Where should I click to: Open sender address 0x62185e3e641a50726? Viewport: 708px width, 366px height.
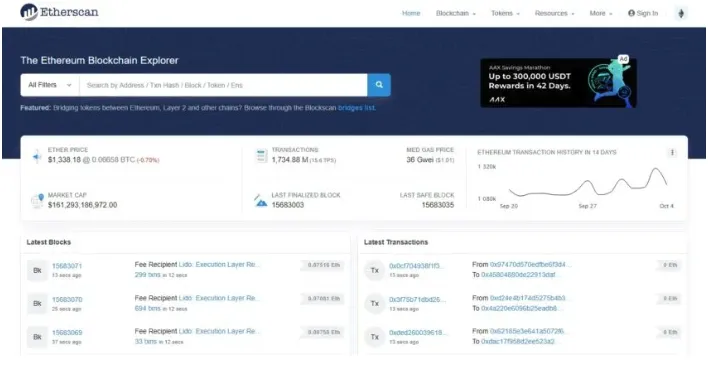(x=529, y=331)
